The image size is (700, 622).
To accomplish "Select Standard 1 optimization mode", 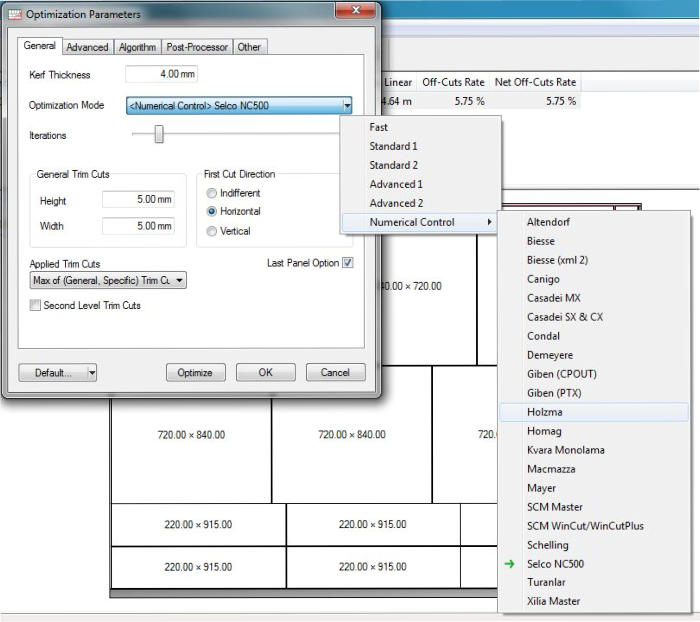I will tap(393, 146).
